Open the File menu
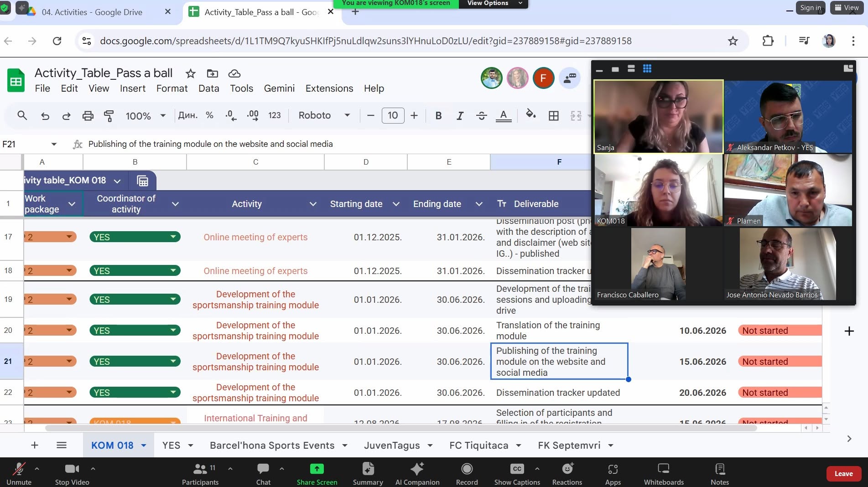Image resolution: width=868 pixels, height=487 pixels. coord(42,88)
